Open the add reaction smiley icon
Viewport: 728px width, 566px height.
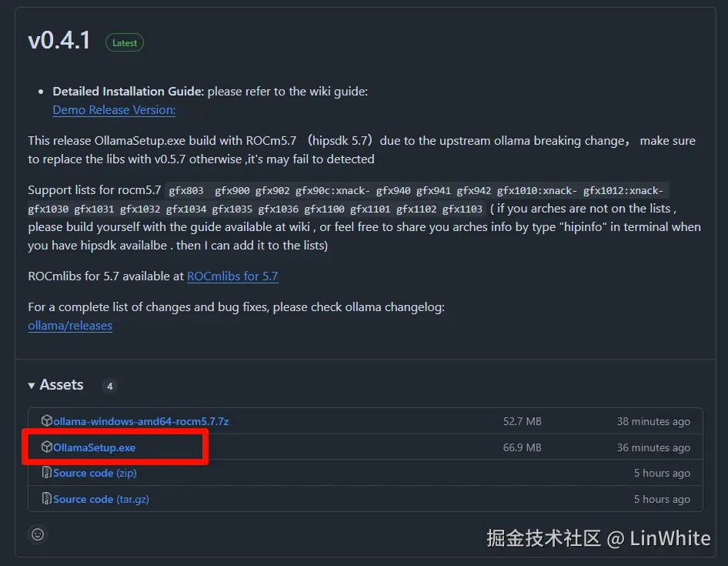37,534
